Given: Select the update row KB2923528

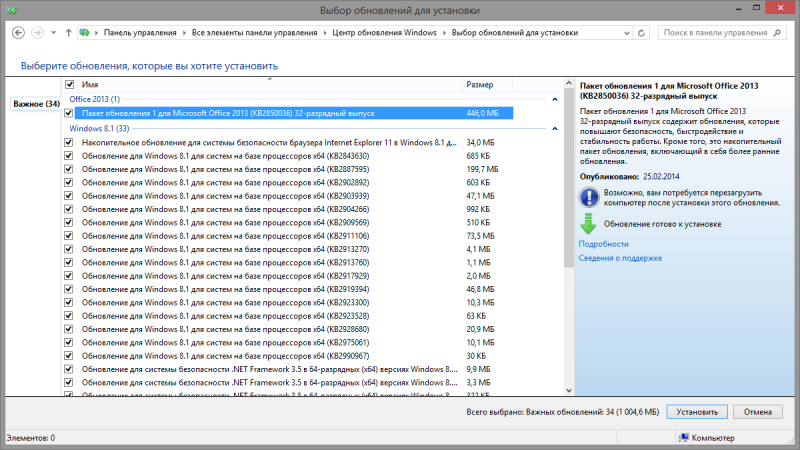Looking at the screenshot, I should [288, 316].
